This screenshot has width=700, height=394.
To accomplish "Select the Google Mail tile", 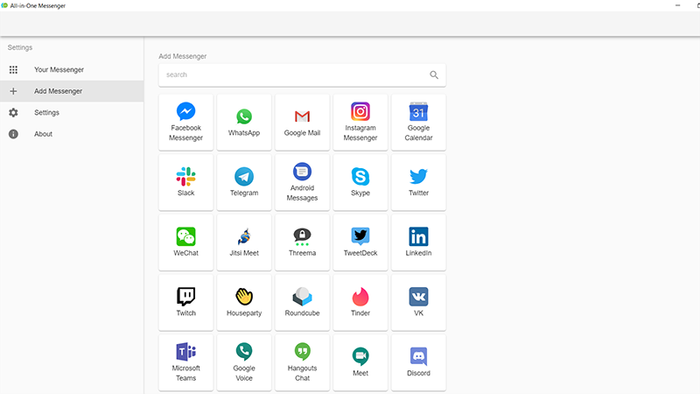I will click(x=302, y=122).
